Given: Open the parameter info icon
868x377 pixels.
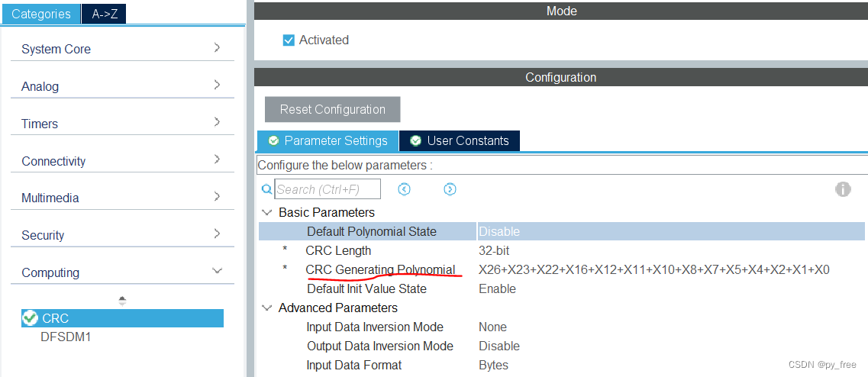Looking at the screenshot, I should pyautogui.click(x=843, y=189).
